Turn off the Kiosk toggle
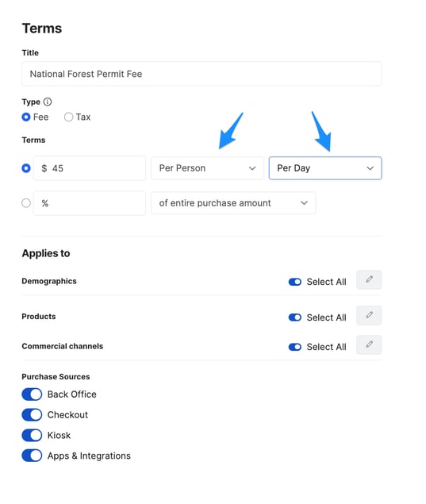 coord(32,436)
